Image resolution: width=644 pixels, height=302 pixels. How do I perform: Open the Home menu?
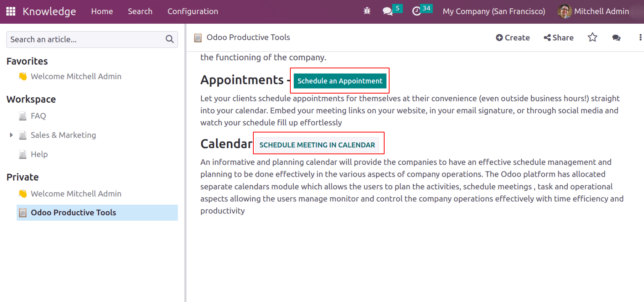102,11
